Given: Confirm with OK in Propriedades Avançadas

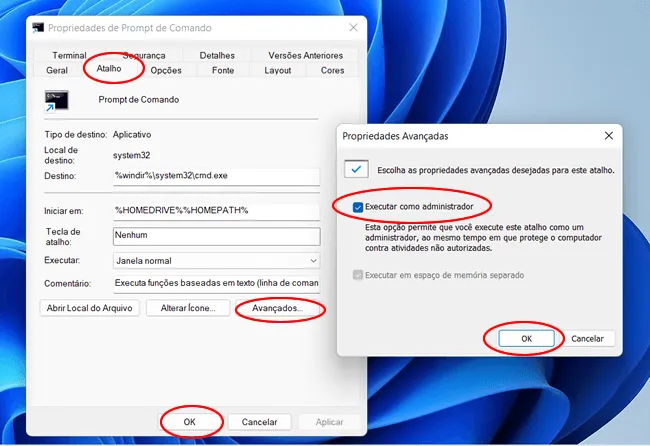Looking at the screenshot, I should pos(526,339).
